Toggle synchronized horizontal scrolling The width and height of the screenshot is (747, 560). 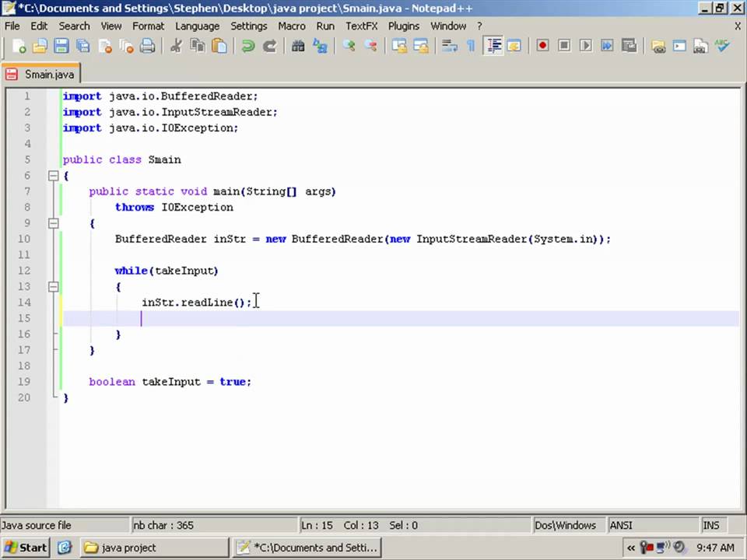point(421,46)
